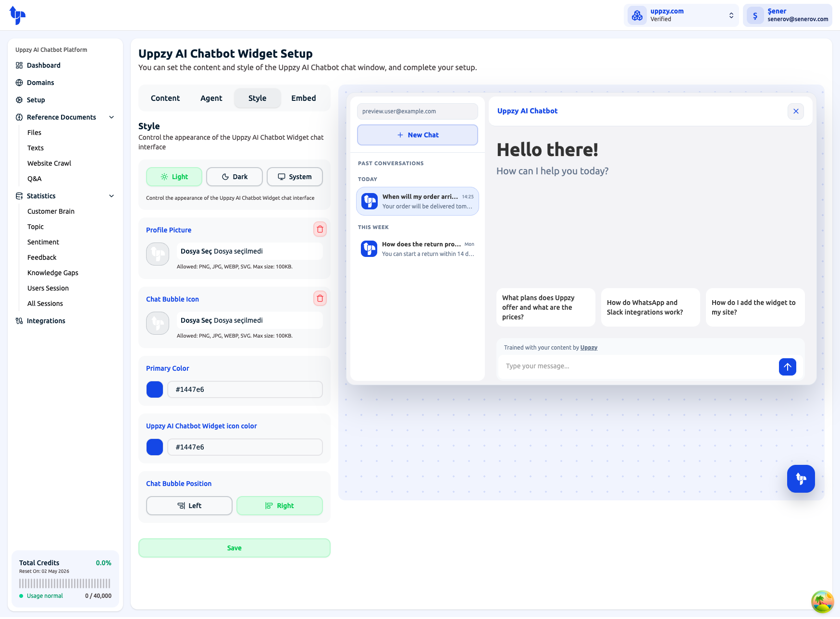Click the avatar in 'When will my order' conversation
This screenshot has height=619, width=840.
coord(370,201)
